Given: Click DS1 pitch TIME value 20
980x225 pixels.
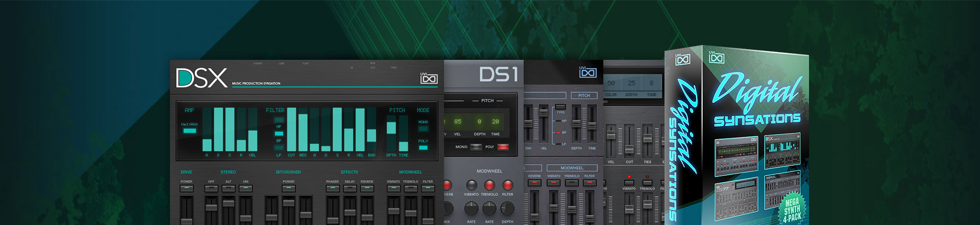Looking at the screenshot, I should (x=495, y=122).
